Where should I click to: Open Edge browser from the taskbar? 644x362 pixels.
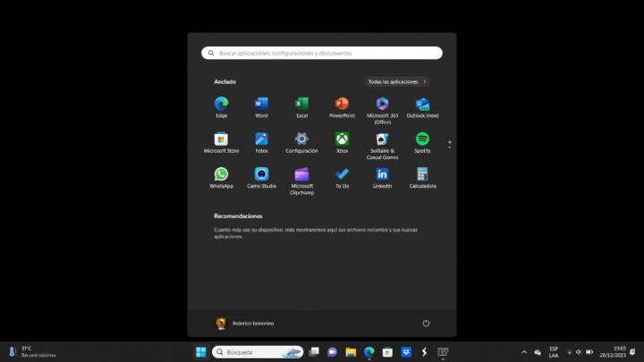369,352
